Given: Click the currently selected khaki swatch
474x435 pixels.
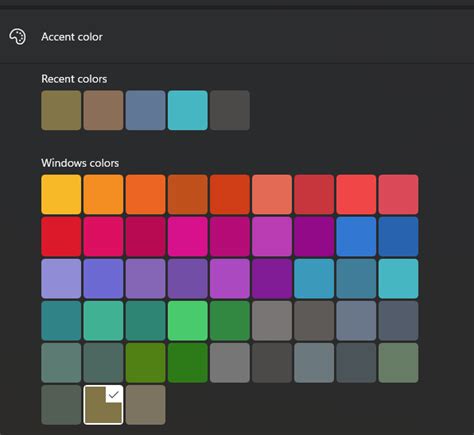Looking at the screenshot, I should tap(103, 405).
